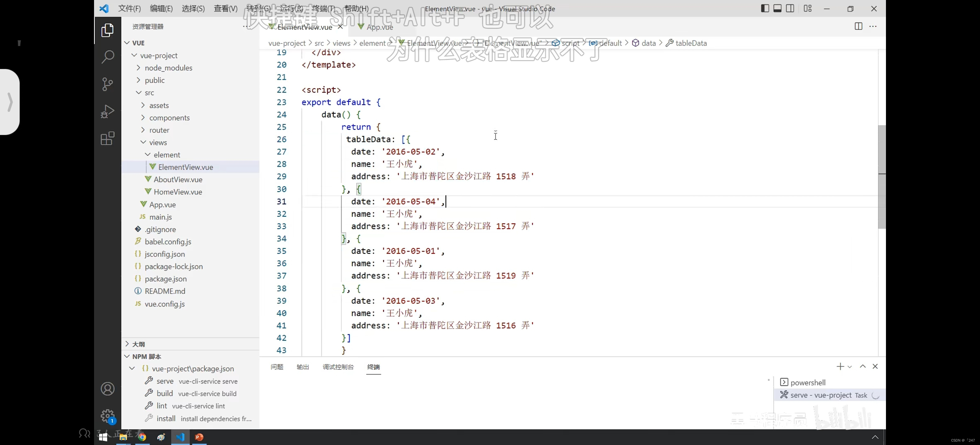The image size is (980, 445).
Task: Open the Extensions view
Action: (108, 138)
